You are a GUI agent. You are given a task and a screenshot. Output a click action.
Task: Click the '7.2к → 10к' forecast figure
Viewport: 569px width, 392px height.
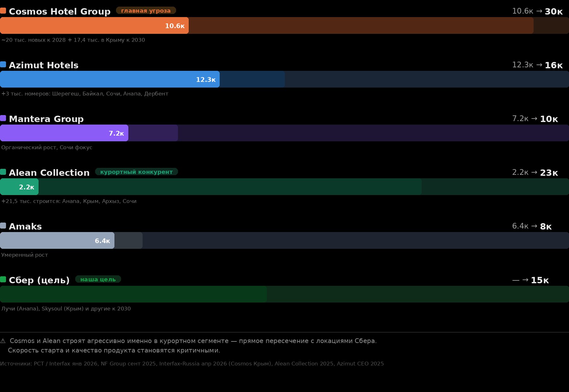click(535, 119)
